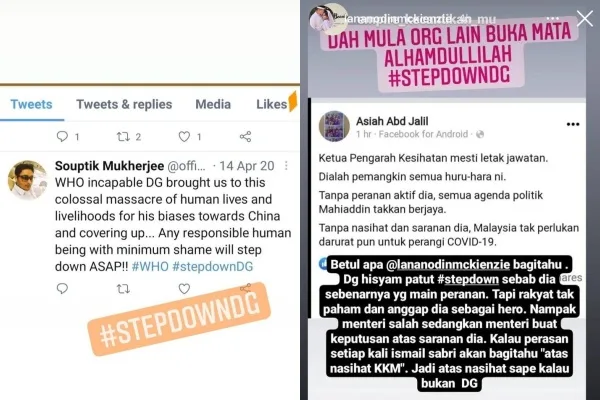Open Souptik Mukherjee's profile picture

(27, 180)
